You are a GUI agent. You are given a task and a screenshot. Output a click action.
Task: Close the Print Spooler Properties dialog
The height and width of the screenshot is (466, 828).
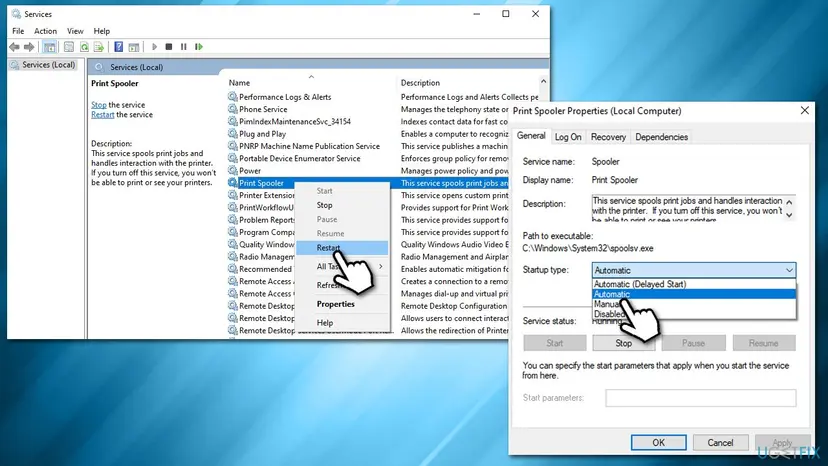point(804,110)
